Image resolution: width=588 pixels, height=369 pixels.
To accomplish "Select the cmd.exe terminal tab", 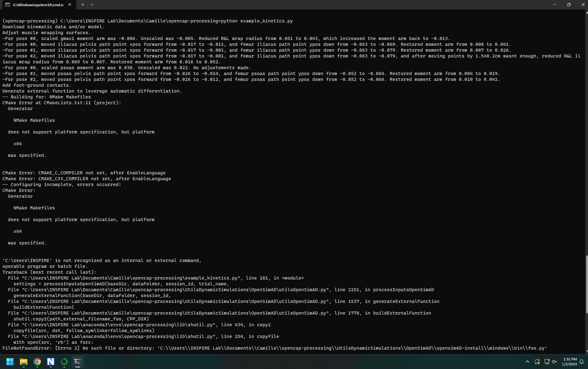I will point(38,5).
